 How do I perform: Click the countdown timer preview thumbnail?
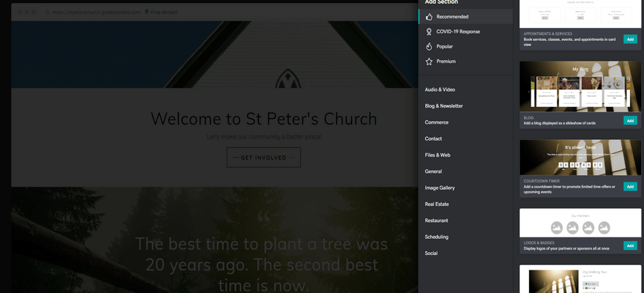click(580, 157)
